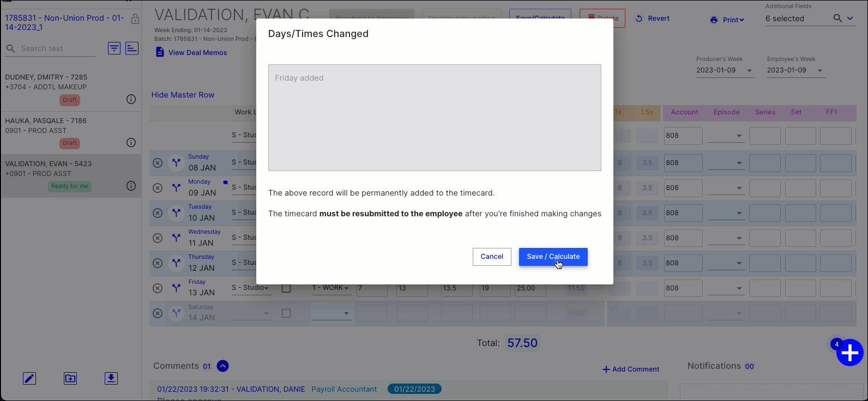Toggle the Friday 13 JAN row checkbox
868x401 pixels.
(x=286, y=288)
